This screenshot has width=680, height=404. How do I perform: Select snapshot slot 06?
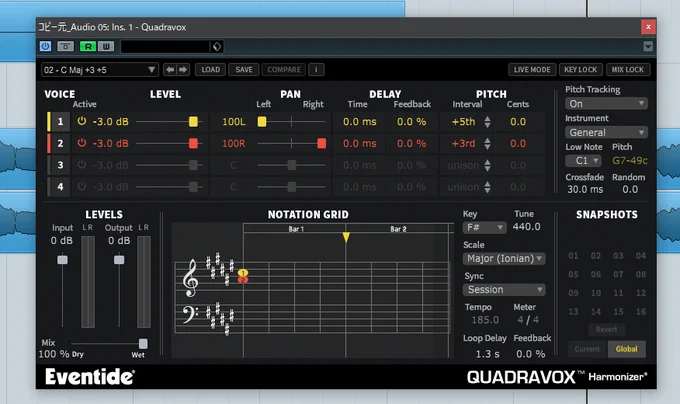pyautogui.click(x=596, y=274)
